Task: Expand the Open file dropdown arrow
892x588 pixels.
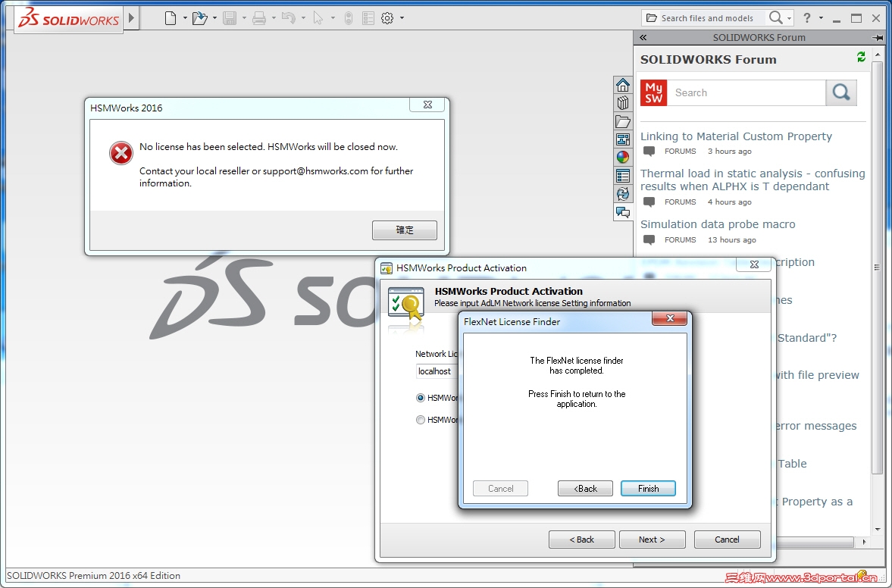Action: click(x=214, y=18)
